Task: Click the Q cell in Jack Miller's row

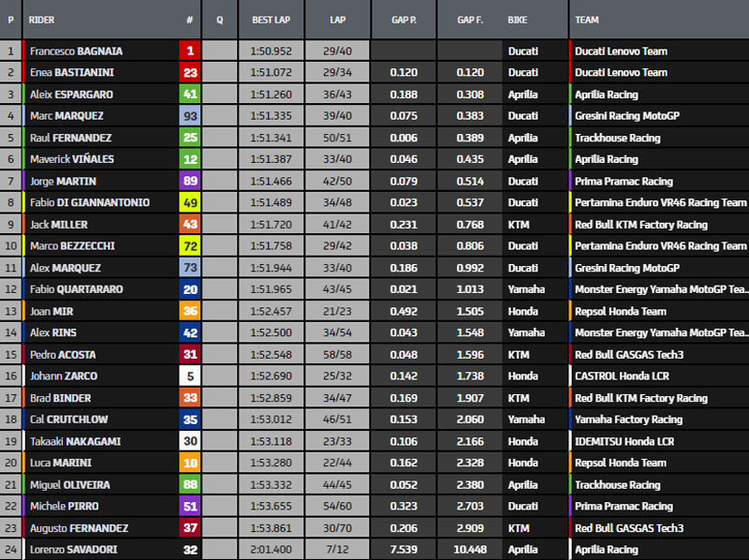Action: [219, 225]
